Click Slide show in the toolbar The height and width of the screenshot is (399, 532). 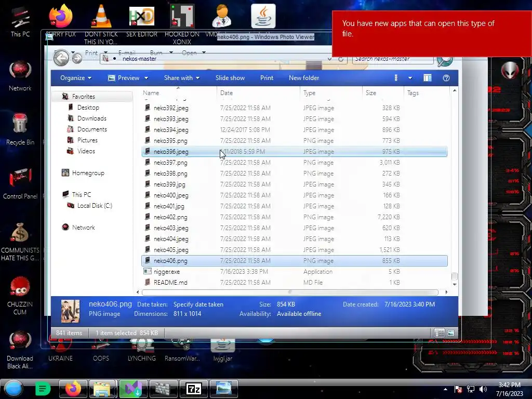click(230, 78)
